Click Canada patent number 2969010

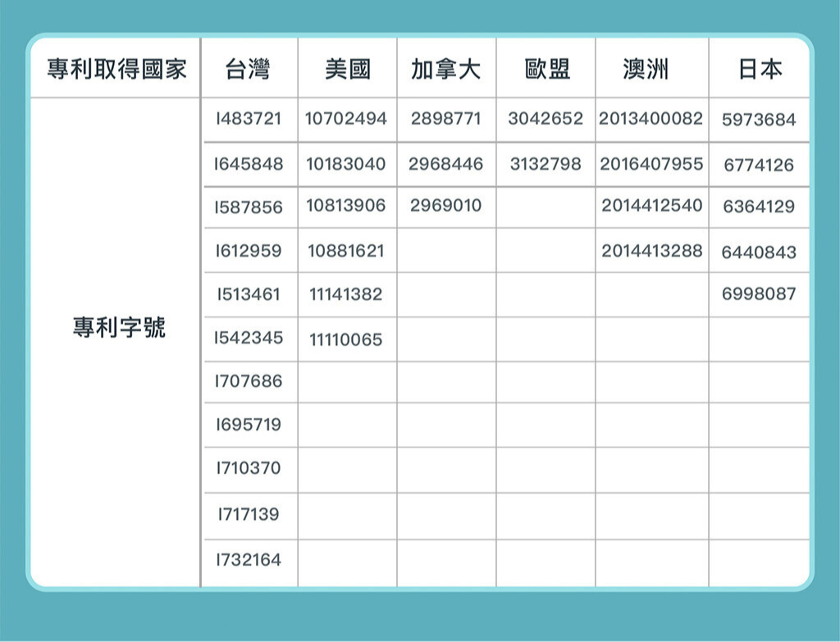point(445,205)
